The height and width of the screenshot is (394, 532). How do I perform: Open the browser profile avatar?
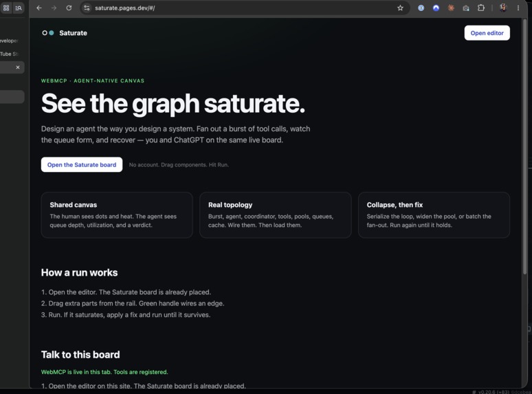503,8
